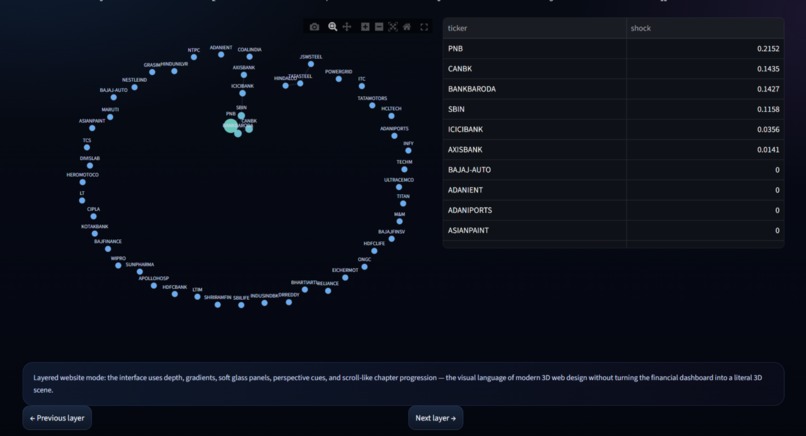806x436 pixels.
Task: Click the MARUTI node in the graph
Action: (x=110, y=117)
